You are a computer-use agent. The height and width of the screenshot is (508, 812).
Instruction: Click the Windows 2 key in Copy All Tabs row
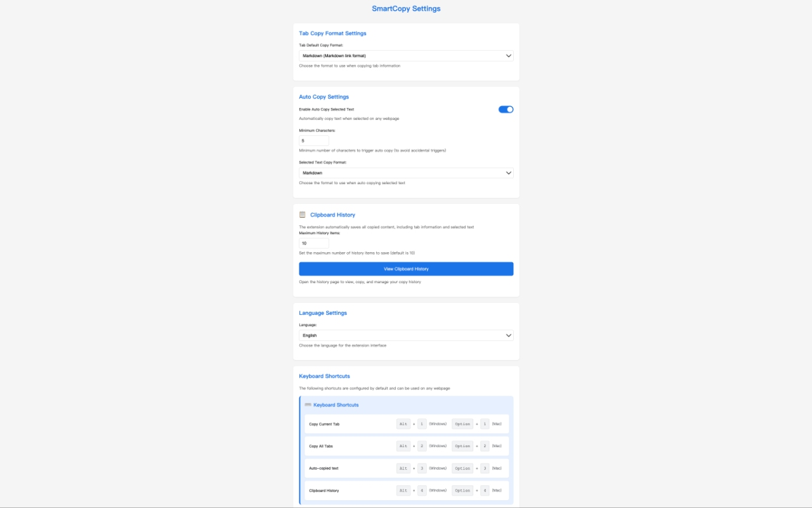click(422, 446)
